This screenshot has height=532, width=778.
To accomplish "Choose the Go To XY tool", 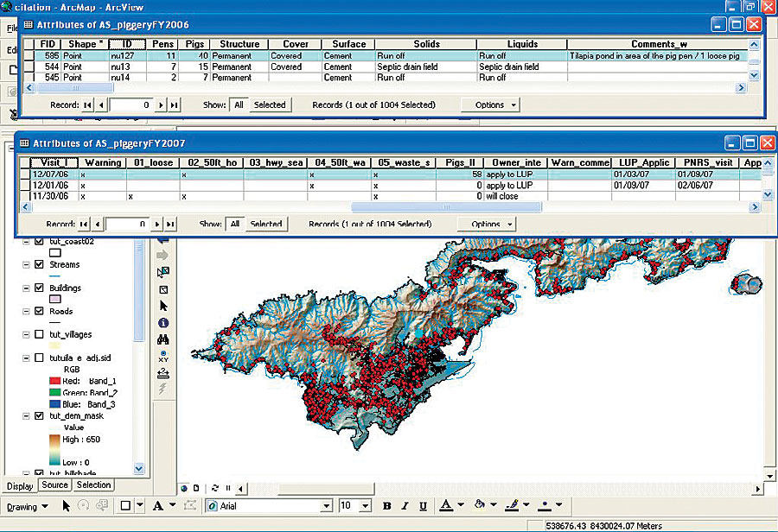I will click(x=163, y=355).
